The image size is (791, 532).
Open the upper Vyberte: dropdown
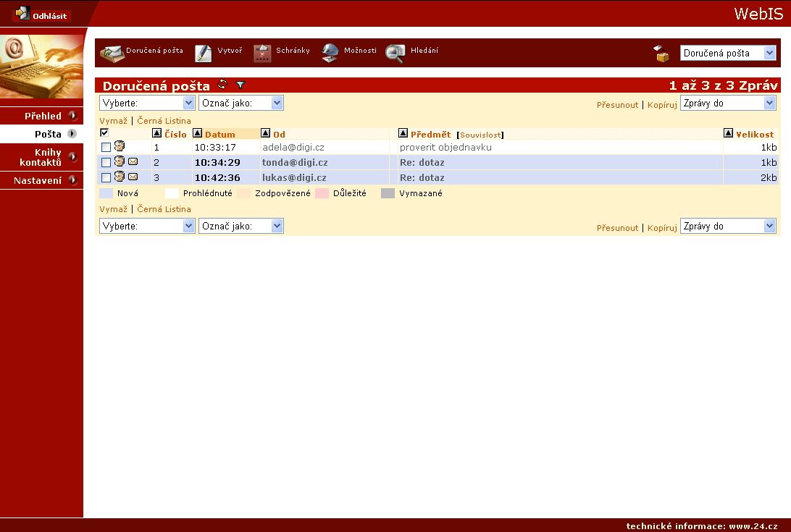(x=147, y=103)
